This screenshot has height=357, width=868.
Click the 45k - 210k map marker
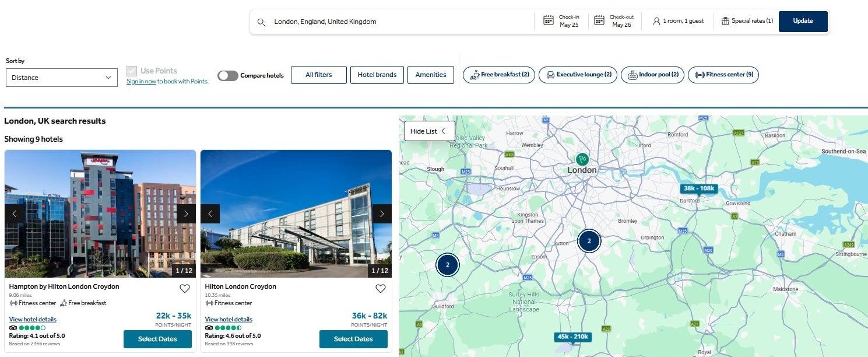pyautogui.click(x=573, y=338)
